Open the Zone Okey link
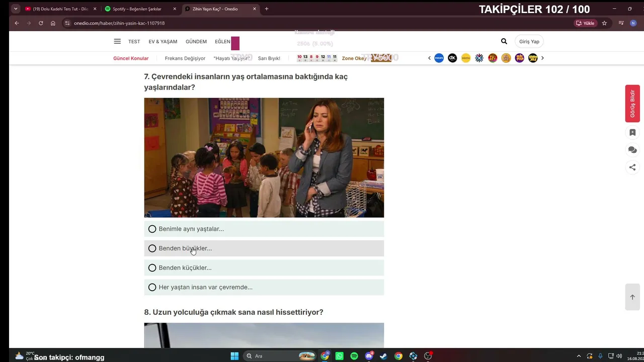The height and width of the screenshot is (362, 644). click(x=354, y=58)
